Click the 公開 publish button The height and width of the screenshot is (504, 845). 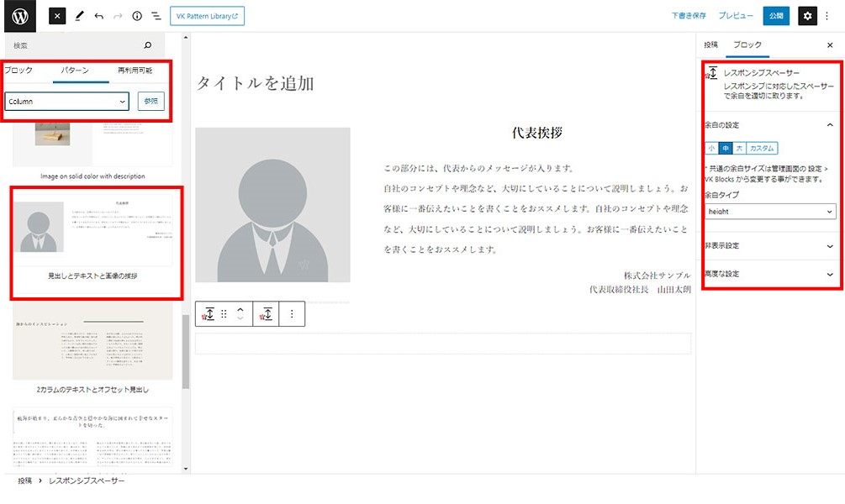(776, 16)
